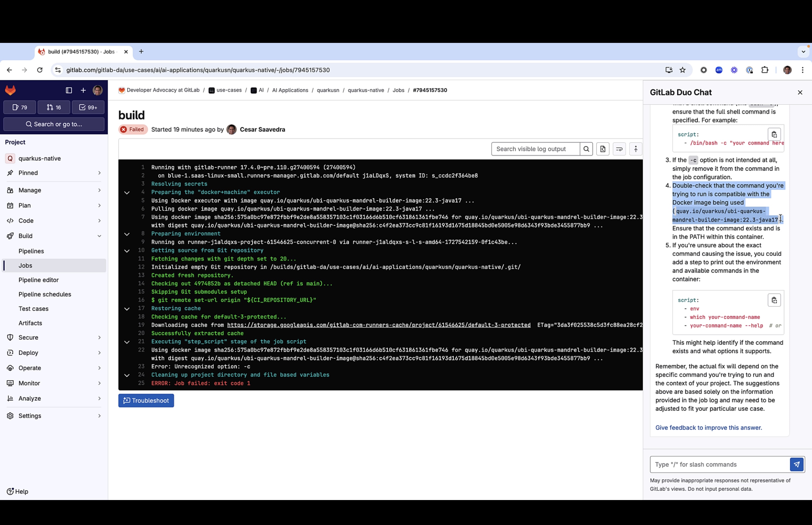Close the build job browser tab
The height and width of the screenshot is (525, 812).
[x=126, y=52]
